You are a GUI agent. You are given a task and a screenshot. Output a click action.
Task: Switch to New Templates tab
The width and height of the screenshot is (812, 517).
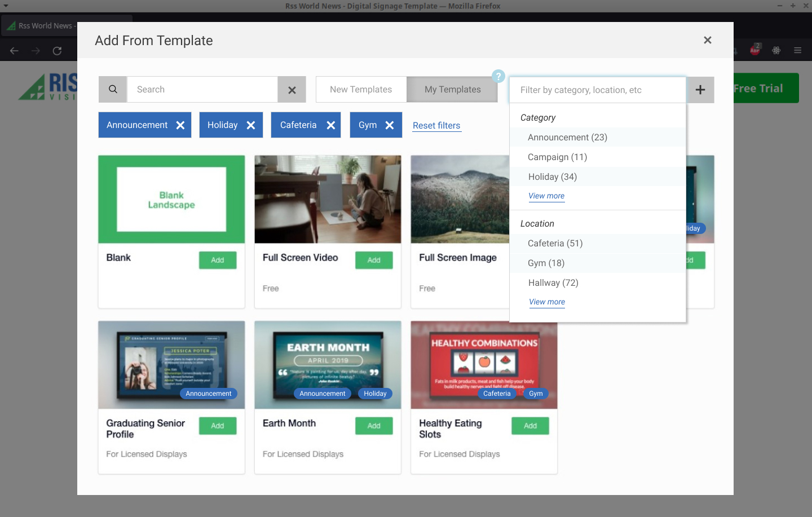(361, 90)
